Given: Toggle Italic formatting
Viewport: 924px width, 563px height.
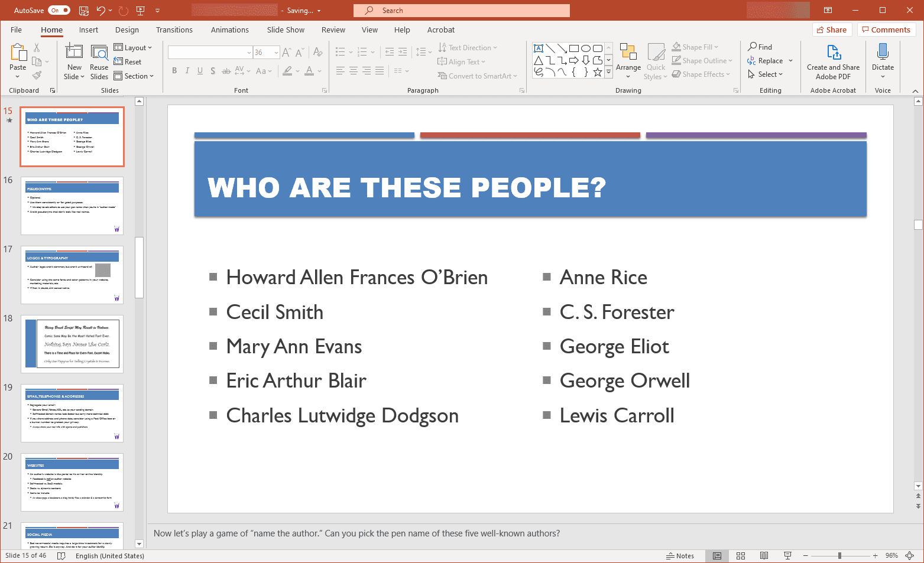Looking at the screenshot, I should click(x=187, y=71).
